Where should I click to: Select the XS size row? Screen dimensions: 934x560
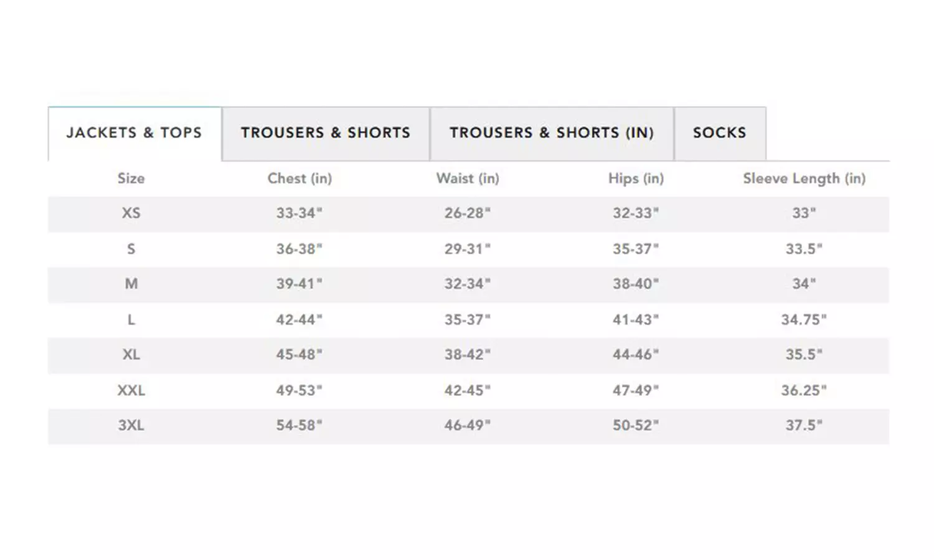(131, 213)
